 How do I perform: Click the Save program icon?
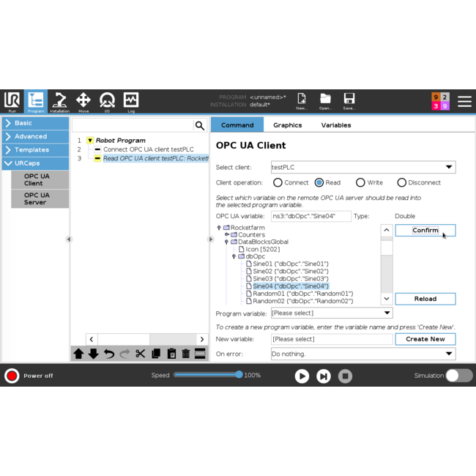pos(349,101)
